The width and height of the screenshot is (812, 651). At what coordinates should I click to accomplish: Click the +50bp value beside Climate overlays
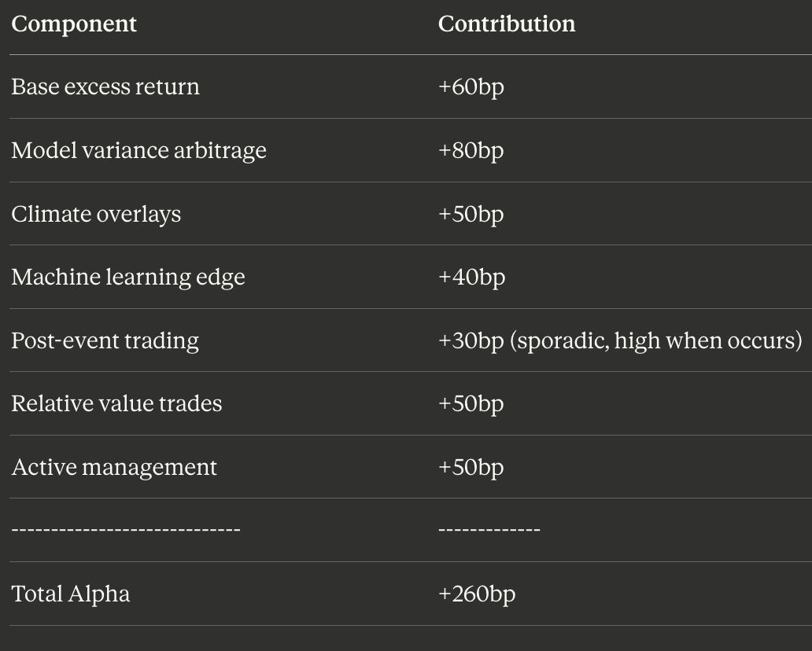pos(471,214)
